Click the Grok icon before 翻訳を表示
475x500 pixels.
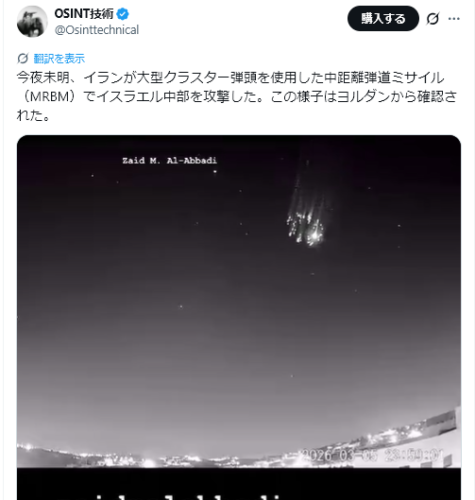coord(23,59)
